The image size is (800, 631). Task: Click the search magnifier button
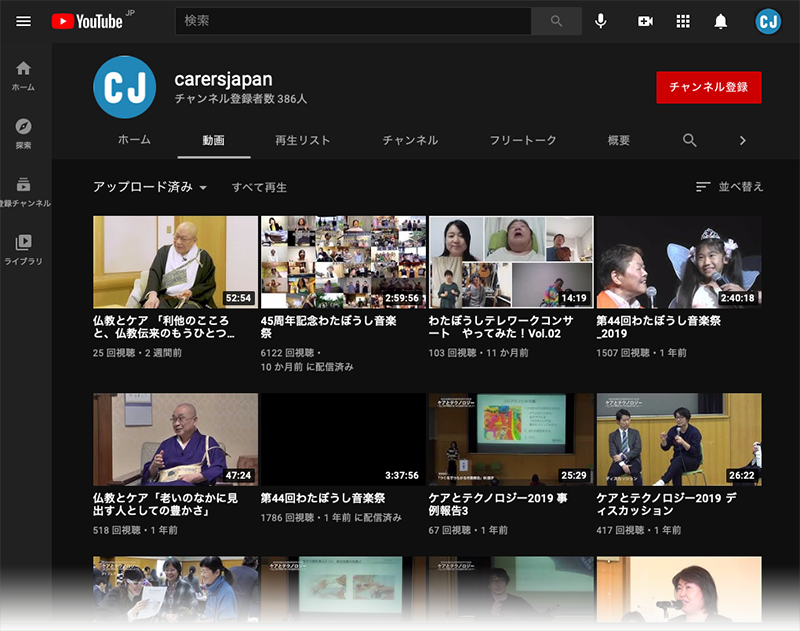point(555,21)
